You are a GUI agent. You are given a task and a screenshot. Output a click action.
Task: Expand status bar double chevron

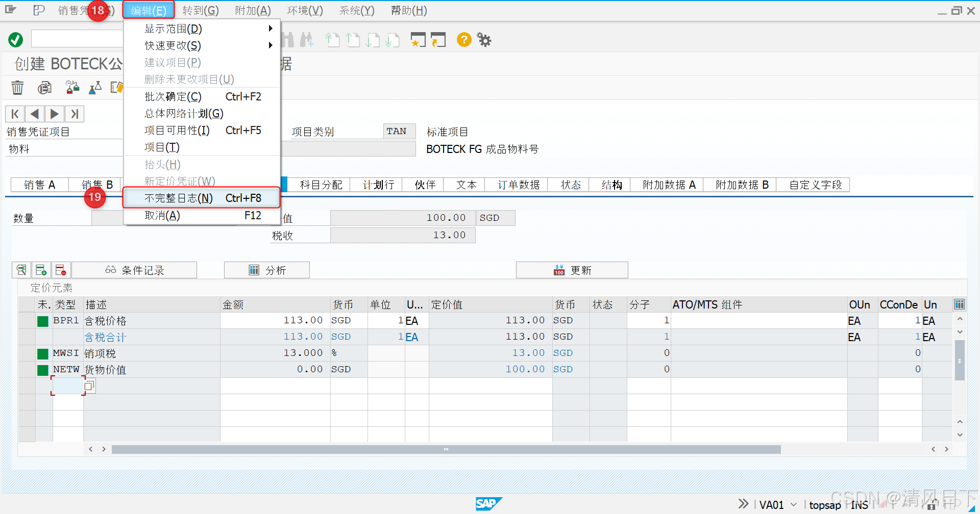743,504
